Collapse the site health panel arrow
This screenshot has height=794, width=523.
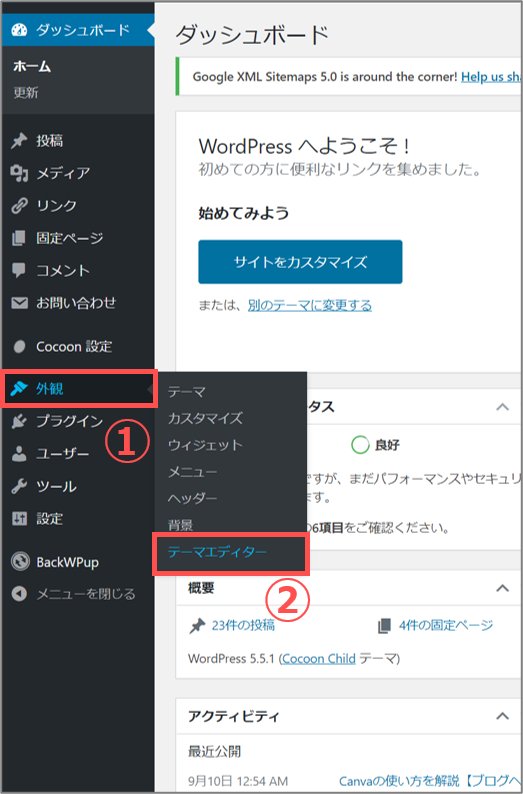coord(502,407)
